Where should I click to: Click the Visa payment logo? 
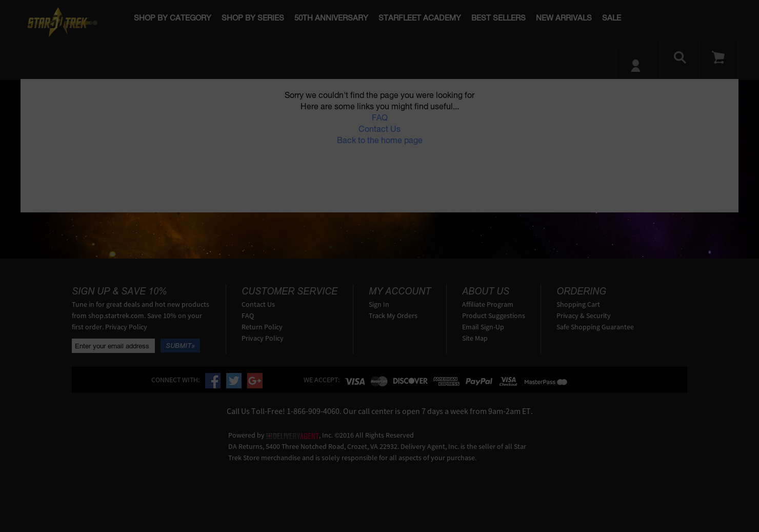coord(355,381)
